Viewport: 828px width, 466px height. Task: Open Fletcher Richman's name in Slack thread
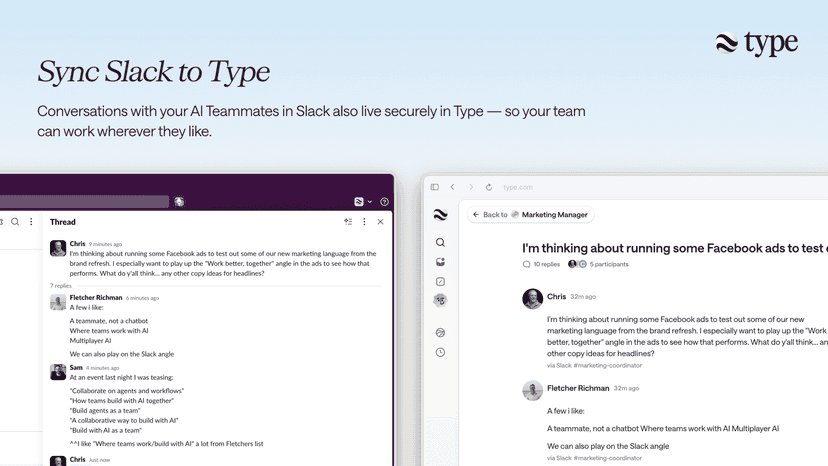[x=96, y=297]
